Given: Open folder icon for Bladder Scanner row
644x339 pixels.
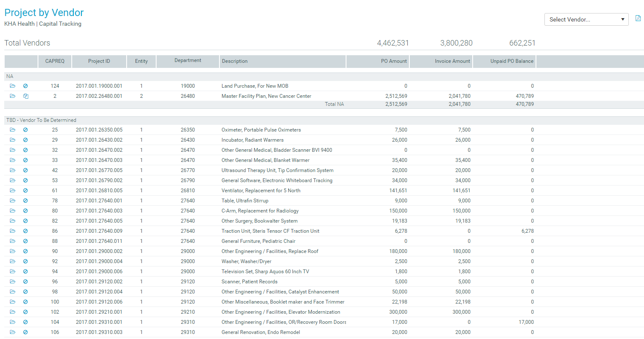Looking at the screenshot, I should [x=13, y=150].
